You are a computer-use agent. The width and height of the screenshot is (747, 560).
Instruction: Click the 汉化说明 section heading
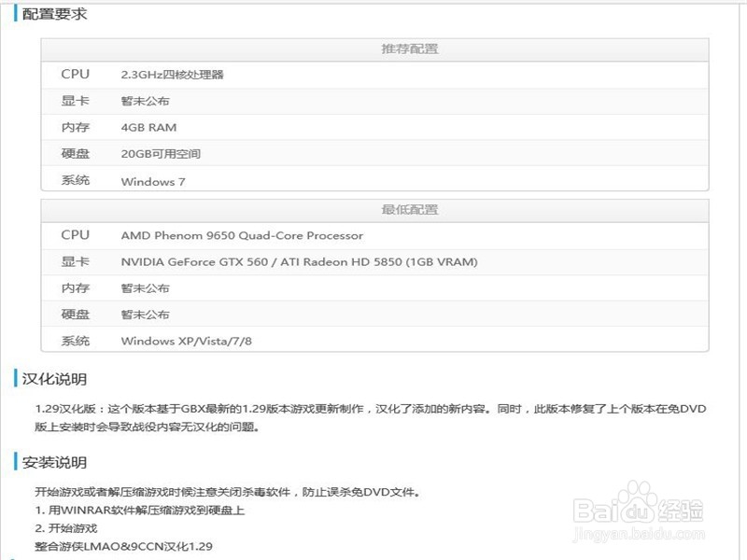(x=54, y=379)
